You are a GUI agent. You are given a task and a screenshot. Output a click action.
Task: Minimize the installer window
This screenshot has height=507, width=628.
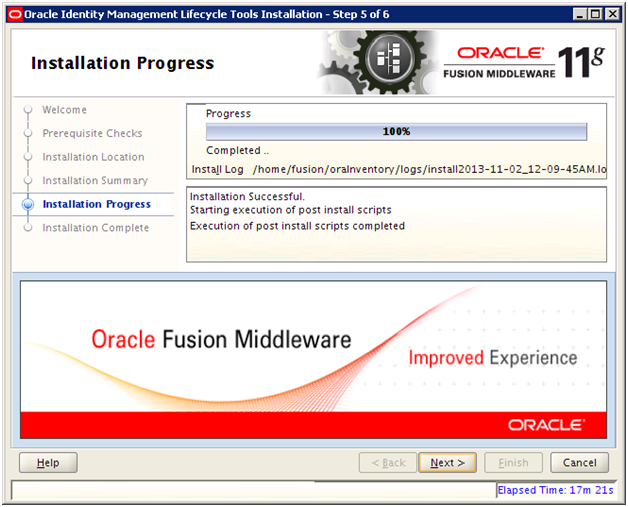pyautogui.click(x=580, y=14)
